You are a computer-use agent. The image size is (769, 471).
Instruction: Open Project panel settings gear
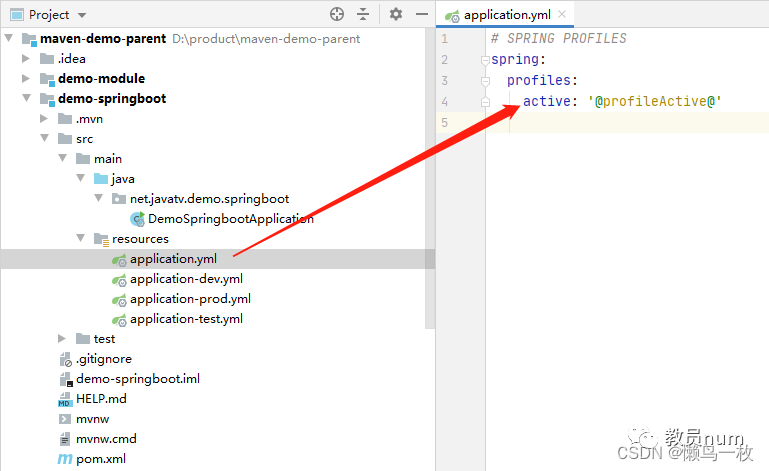pos(396,14)
